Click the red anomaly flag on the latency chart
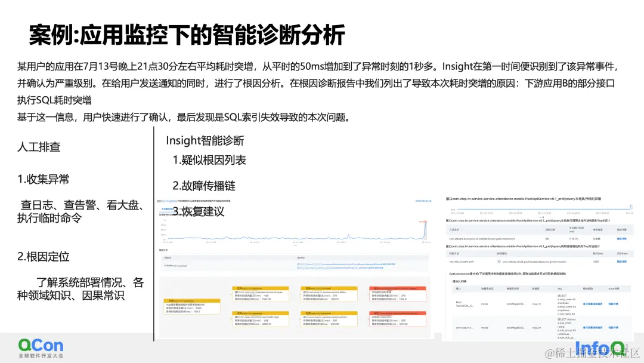This screenshot has width=644, height=363. coord(422,222)
